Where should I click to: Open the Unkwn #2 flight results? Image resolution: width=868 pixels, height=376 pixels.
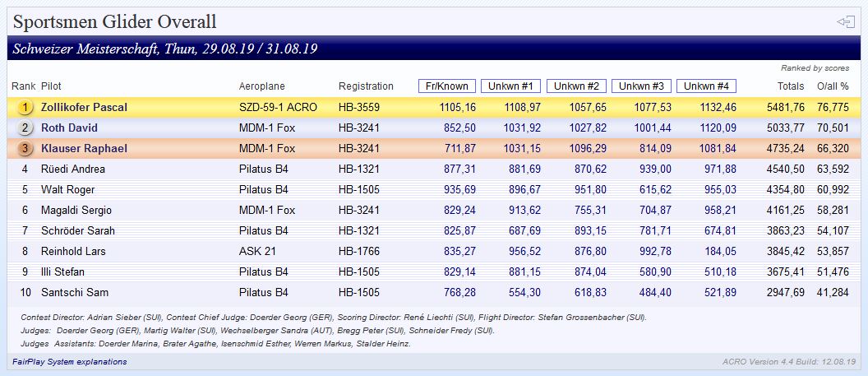[576, 86]
